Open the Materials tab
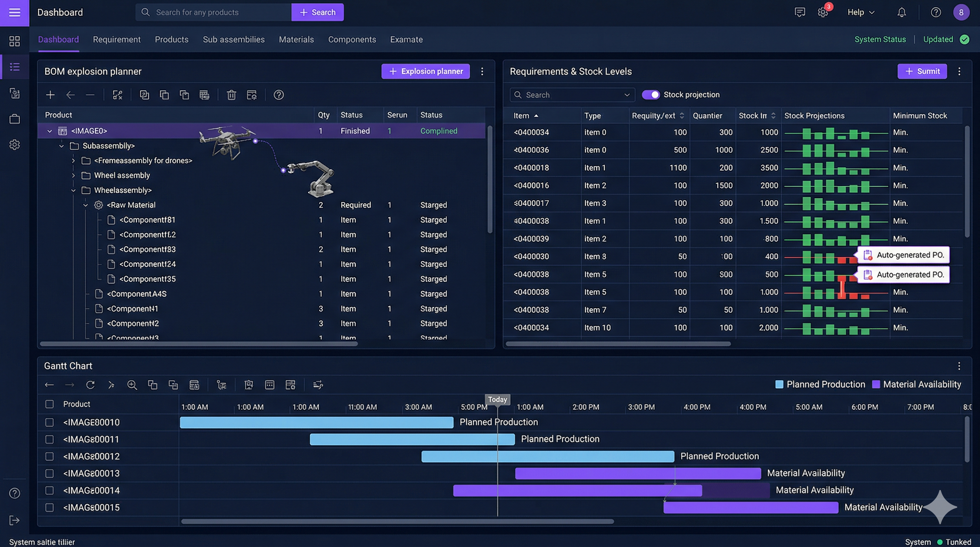The image size is (980, 547). click(296, 40)
